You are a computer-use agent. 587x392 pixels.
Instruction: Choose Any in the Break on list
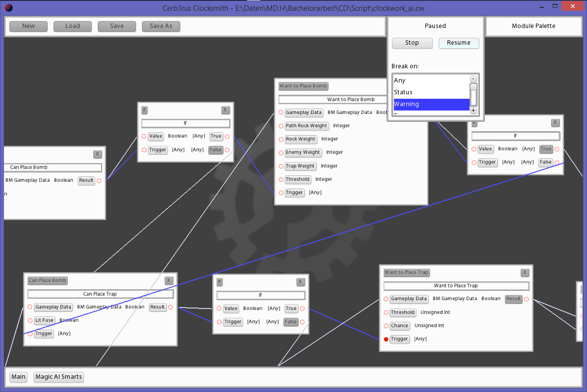431,81
